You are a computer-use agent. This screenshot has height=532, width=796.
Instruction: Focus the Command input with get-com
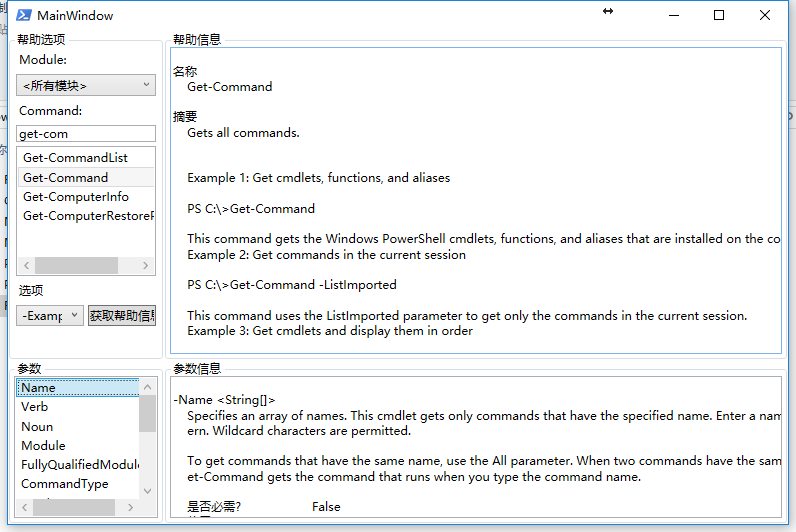(86, 134)
